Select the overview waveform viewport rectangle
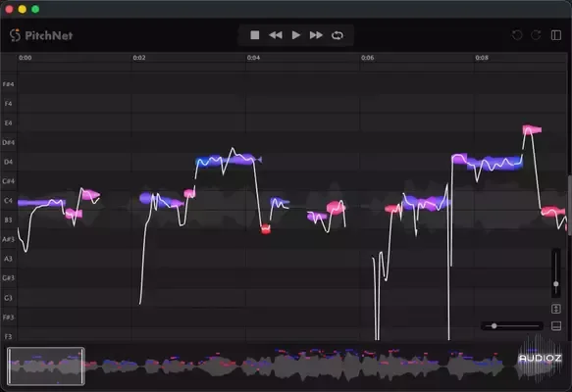Screen dimensions: 572x392 point(46,367)
